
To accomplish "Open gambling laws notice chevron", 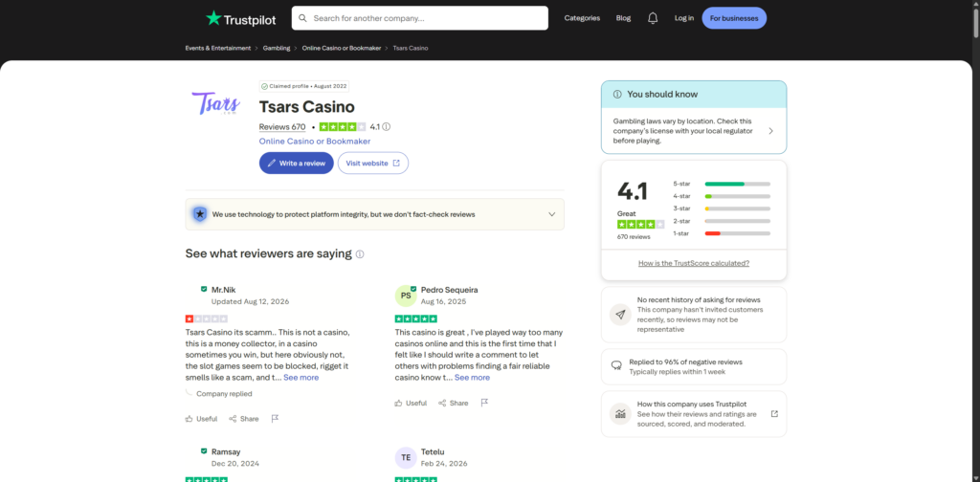I will click(770, 131).
